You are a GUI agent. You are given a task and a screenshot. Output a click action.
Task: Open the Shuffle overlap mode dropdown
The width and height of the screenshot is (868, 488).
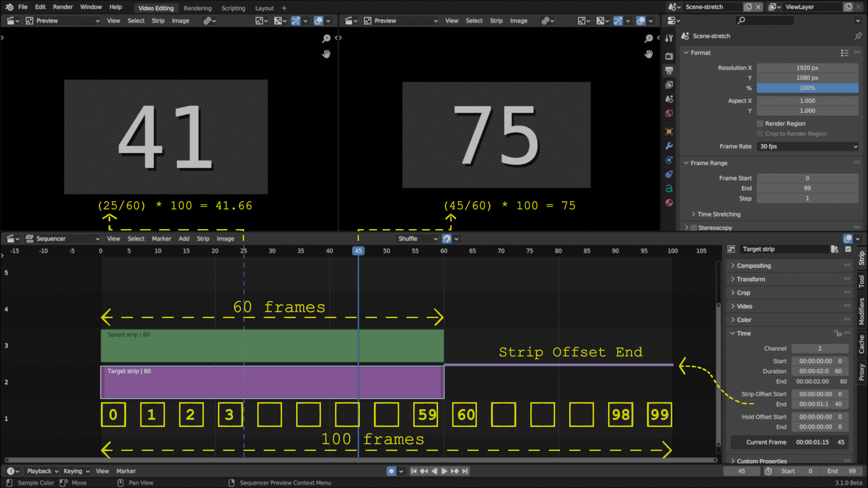click(417, 239)
